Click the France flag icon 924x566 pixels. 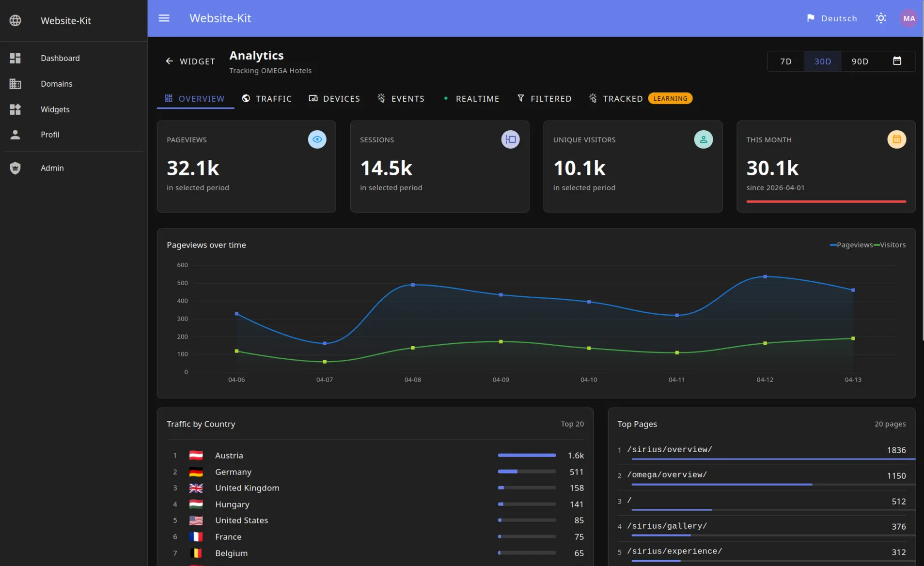click(196, 536)
